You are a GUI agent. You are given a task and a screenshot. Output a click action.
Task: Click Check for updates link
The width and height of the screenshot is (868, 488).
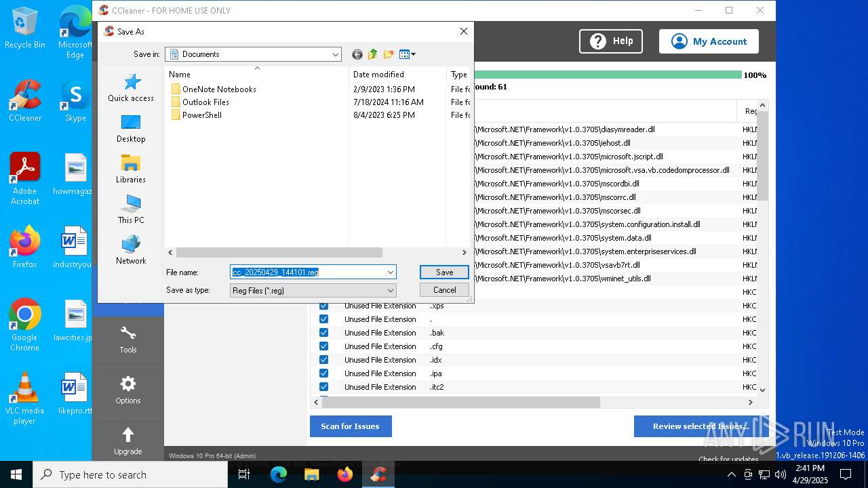tap(728, 459)
